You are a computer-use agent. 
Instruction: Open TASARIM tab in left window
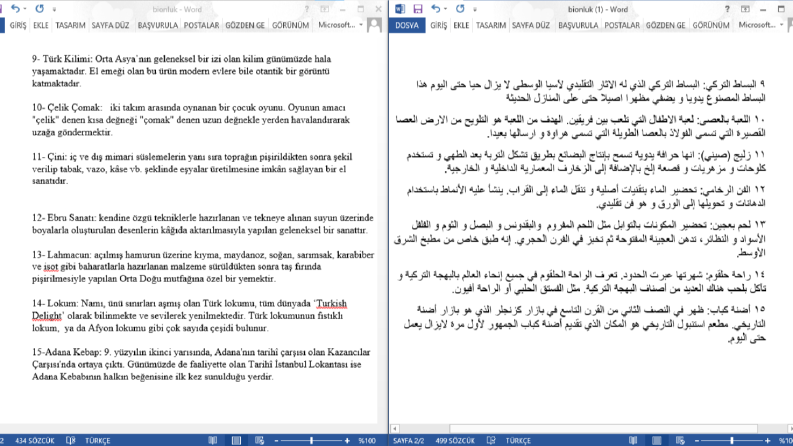(x=70, y=25)
